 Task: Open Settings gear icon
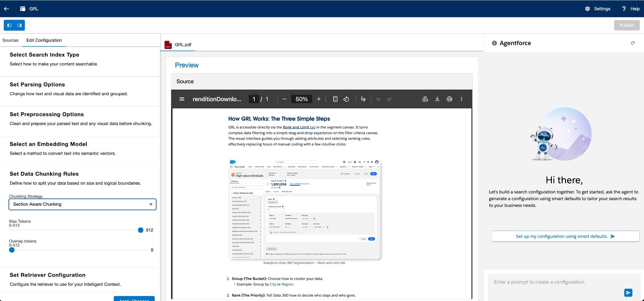[587, 9]
